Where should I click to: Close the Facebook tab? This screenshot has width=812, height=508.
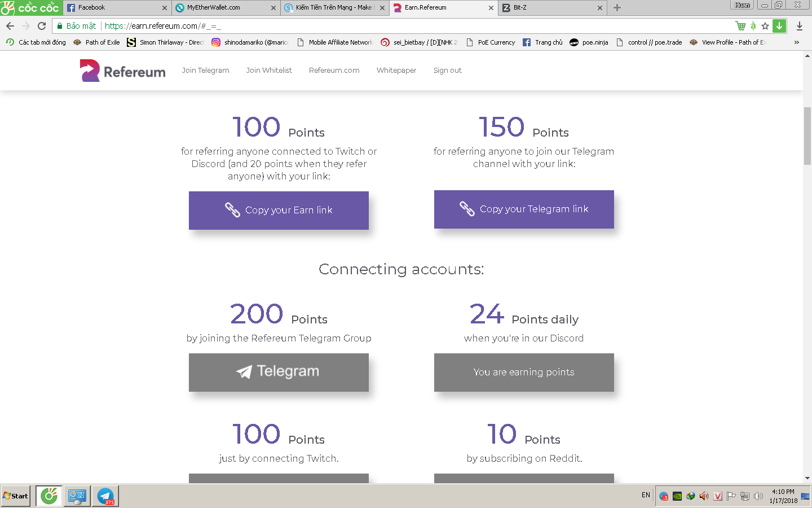coord(165,8)
